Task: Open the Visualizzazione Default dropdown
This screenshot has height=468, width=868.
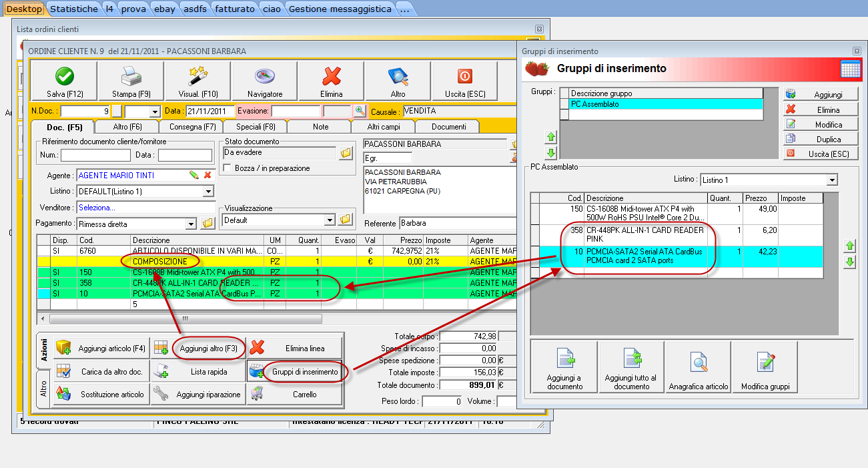Action: pos(329,220)
